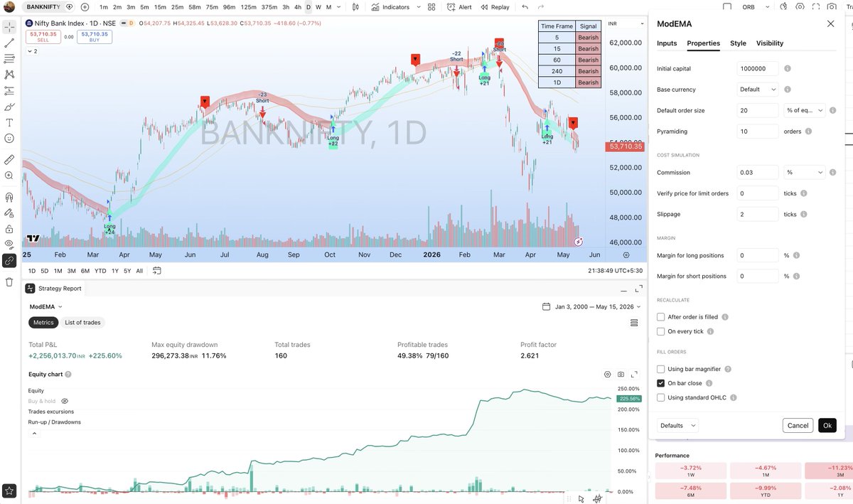Undo the last chart action
853x504 pixels.
[525, 7]
